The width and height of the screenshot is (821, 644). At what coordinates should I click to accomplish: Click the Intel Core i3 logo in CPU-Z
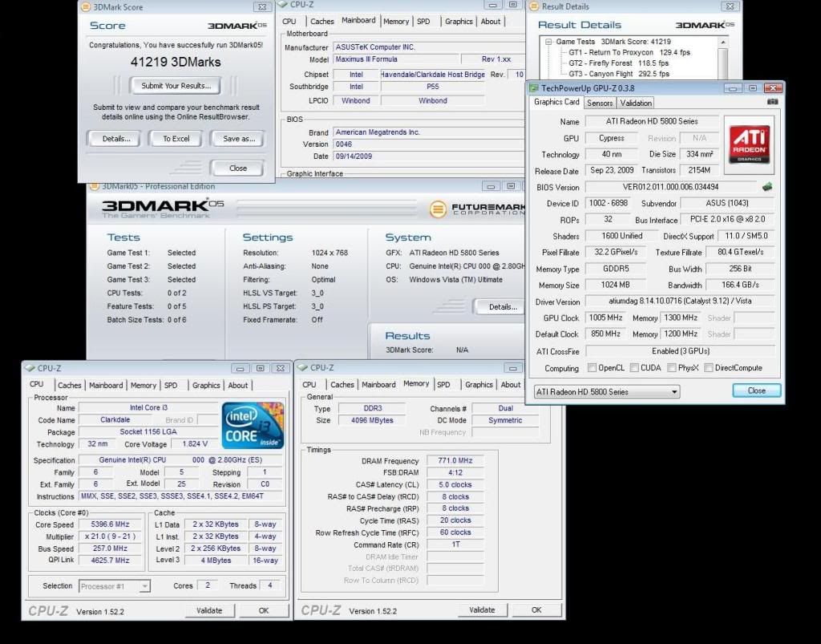[253, 425]
